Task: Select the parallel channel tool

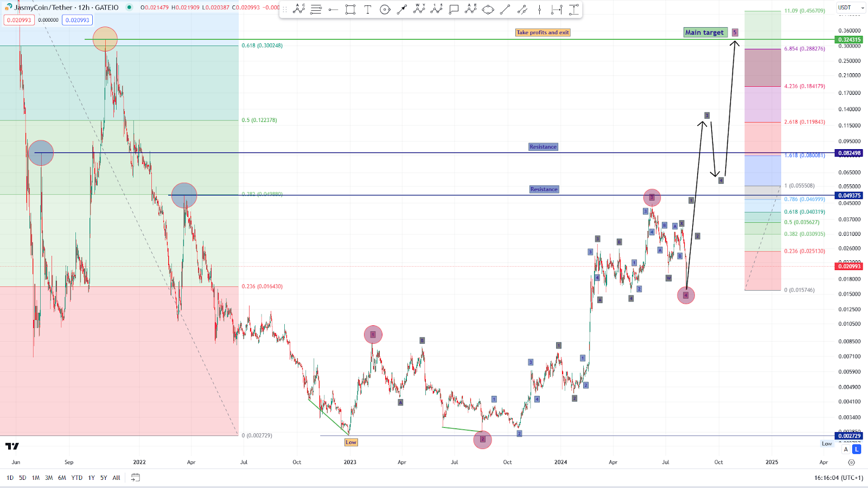Action: (522, 9)
